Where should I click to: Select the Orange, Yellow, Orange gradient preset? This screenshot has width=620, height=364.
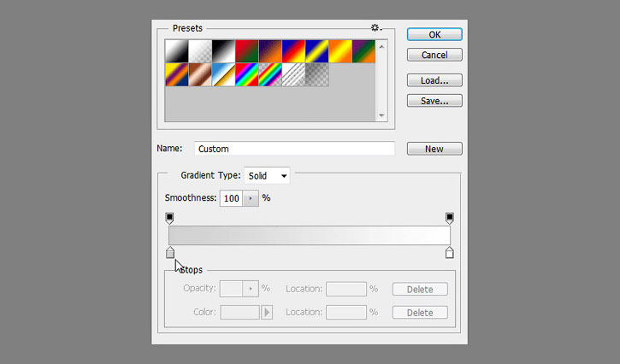[x=340, y=51]
